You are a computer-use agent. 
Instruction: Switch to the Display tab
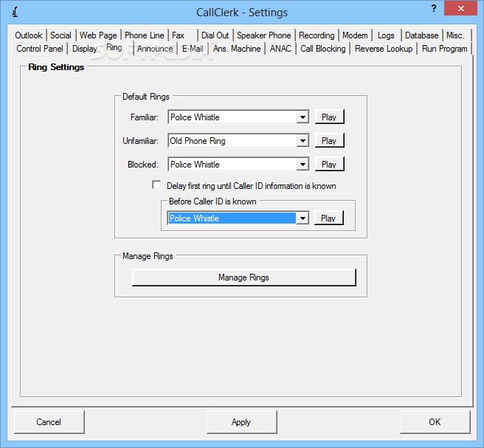pos(85,49)
